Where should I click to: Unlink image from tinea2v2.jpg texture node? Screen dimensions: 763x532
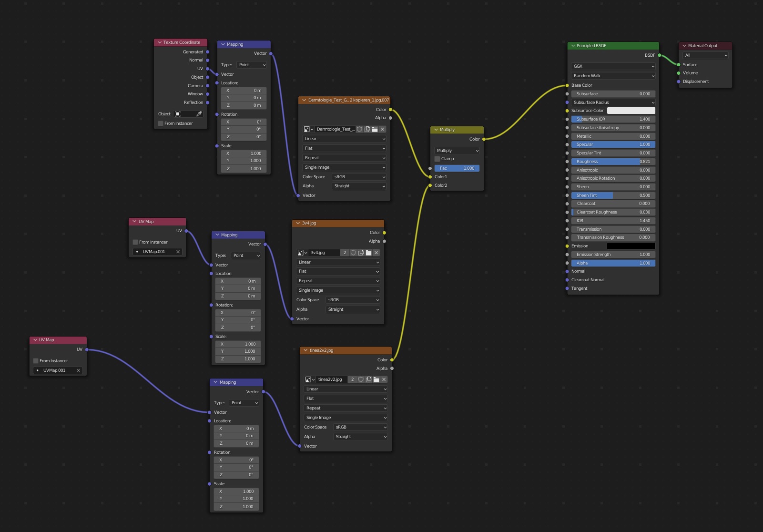(x=384, y=379)
